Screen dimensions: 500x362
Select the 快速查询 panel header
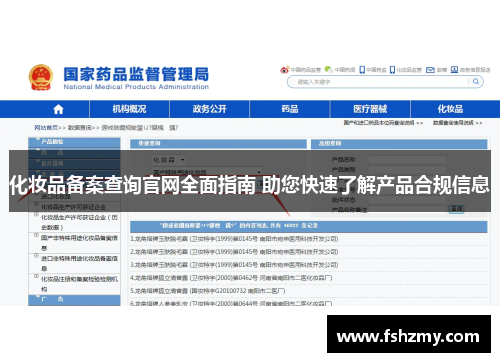[x=218, y=143]
